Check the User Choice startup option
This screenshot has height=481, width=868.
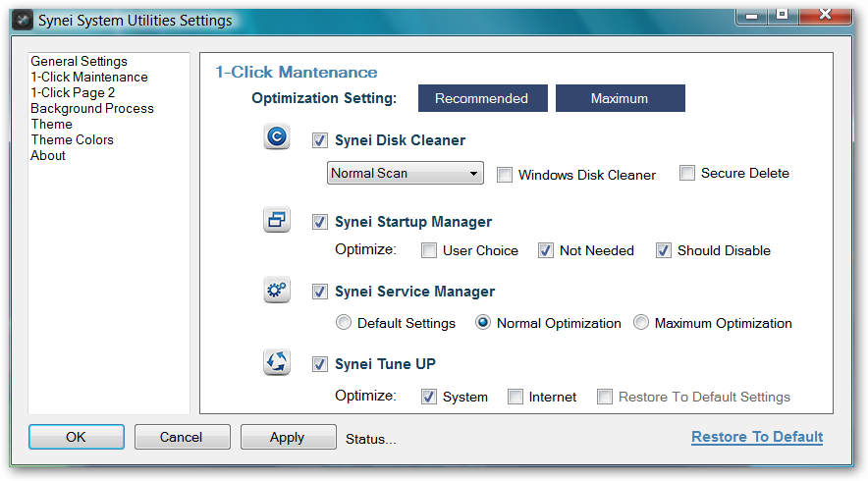tap(428, 250)
